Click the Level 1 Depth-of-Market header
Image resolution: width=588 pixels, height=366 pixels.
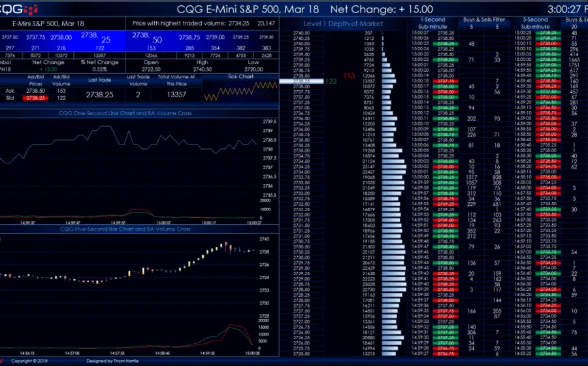pos(343,24)
